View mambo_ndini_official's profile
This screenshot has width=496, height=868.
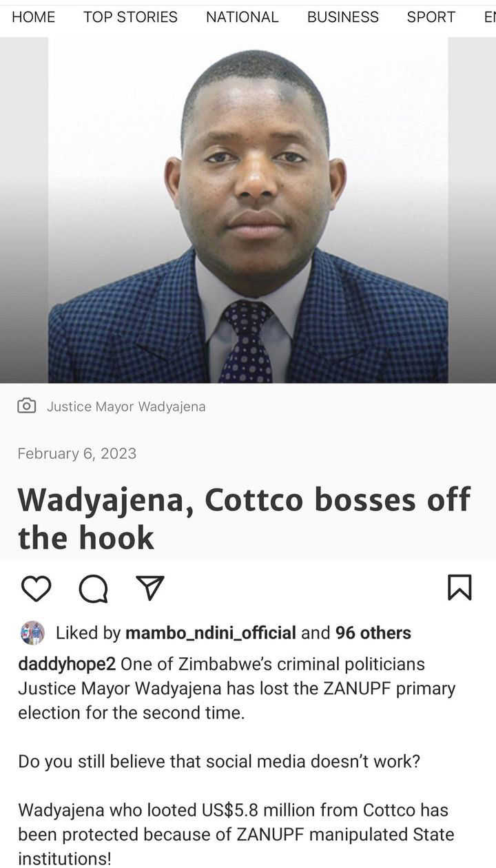coord(211,632)
